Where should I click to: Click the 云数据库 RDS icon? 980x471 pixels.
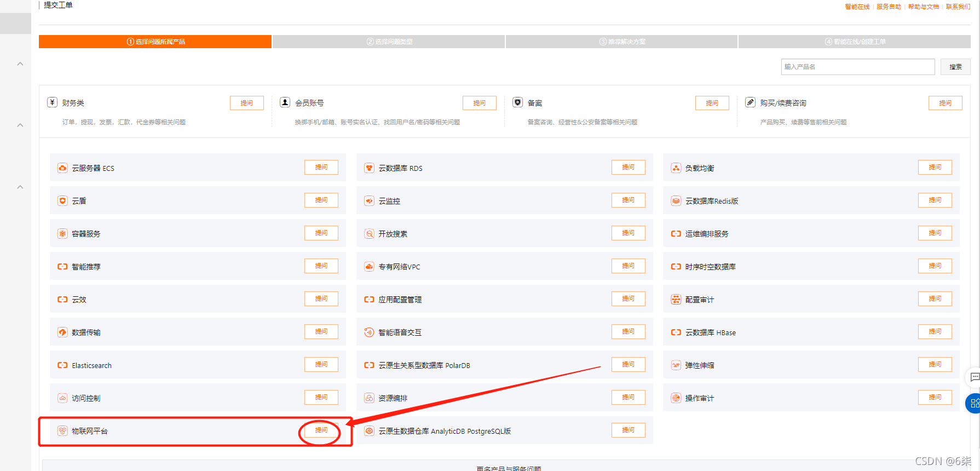pos(369,168)
